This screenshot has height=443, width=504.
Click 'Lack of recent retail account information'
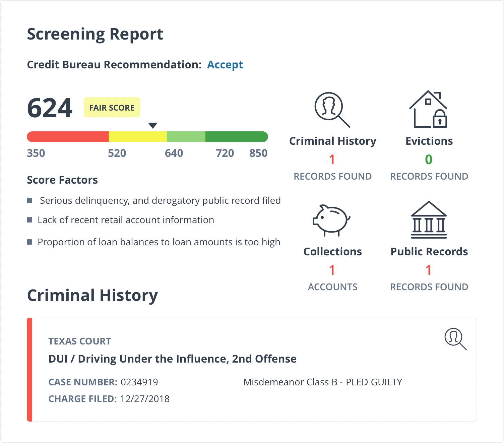pos(126,220)
